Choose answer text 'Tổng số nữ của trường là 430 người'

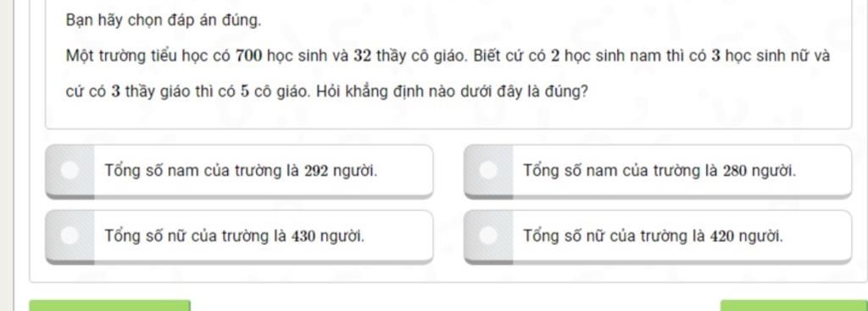pos(235,236)
